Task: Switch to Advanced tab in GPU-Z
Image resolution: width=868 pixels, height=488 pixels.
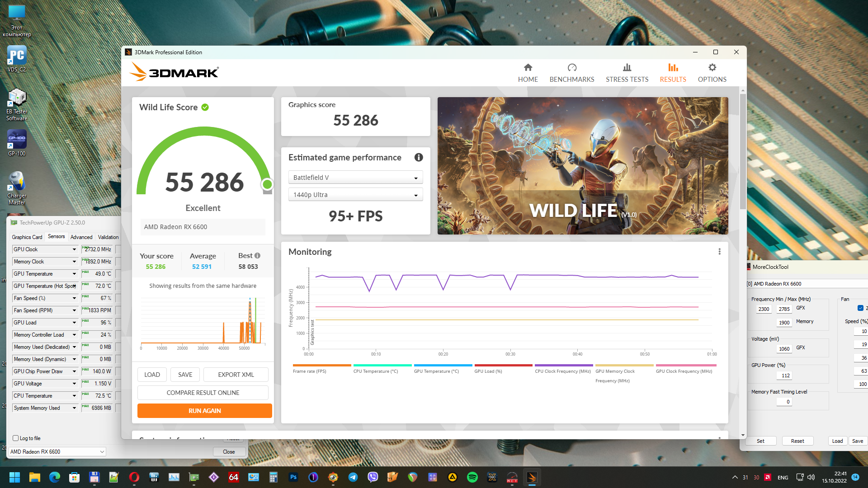Action: coord(81,237)
